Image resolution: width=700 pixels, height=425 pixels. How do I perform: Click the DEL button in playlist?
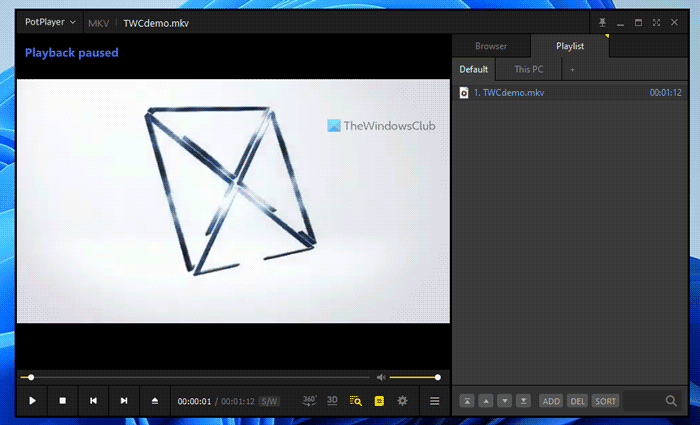tap(577, 401)
